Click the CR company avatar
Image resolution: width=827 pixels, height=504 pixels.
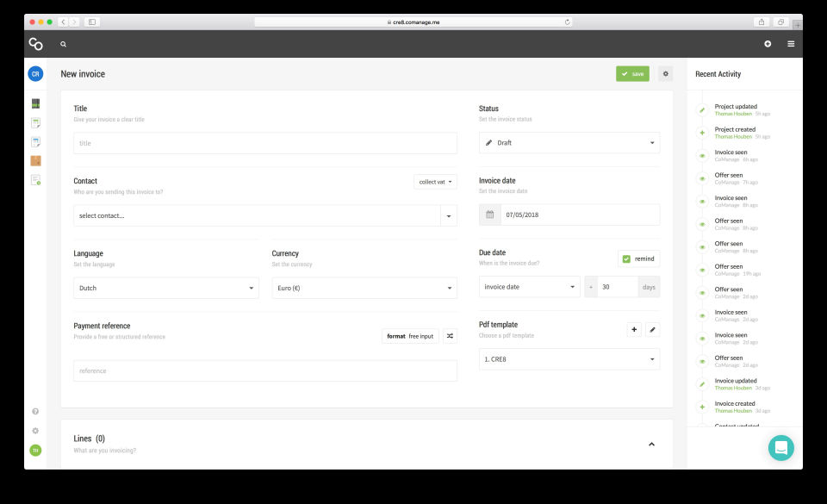35,74
